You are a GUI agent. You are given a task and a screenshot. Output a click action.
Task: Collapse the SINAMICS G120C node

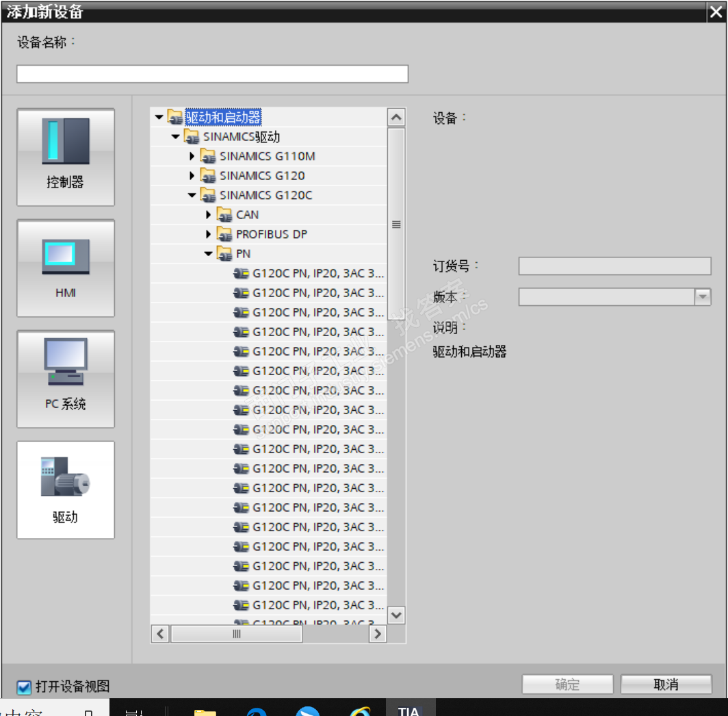192,195
